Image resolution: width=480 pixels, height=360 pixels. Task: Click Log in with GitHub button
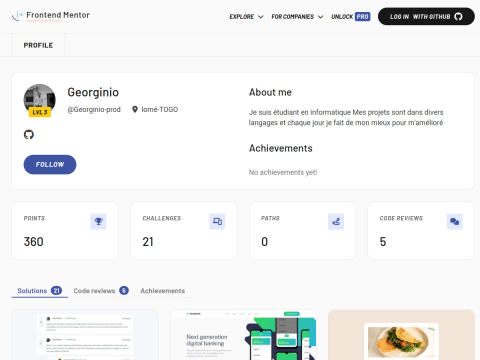(x=426, y=16)
